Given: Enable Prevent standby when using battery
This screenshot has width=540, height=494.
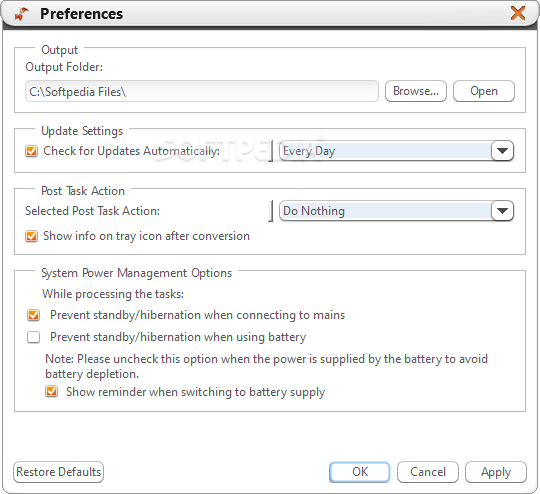Looking at the screenshot, I should click(34, 337).
